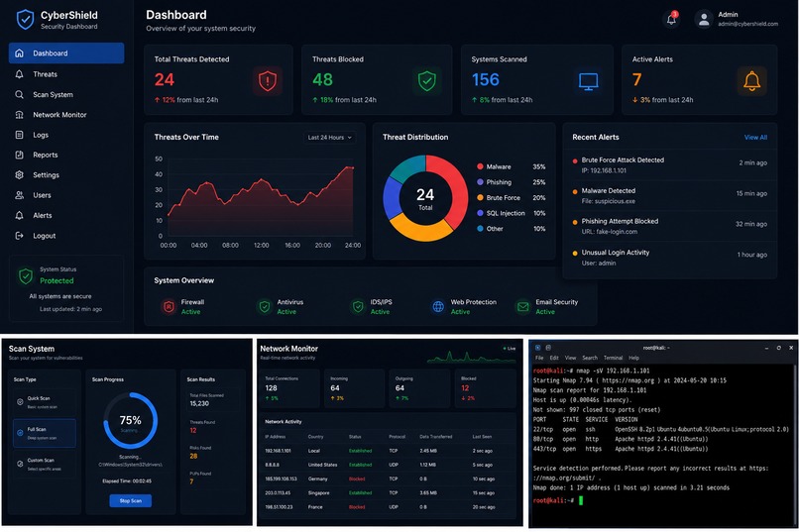Viewport: 799px width, 532px height.
Task: Click the Stop Scan button
Action: tap(131, 501)
